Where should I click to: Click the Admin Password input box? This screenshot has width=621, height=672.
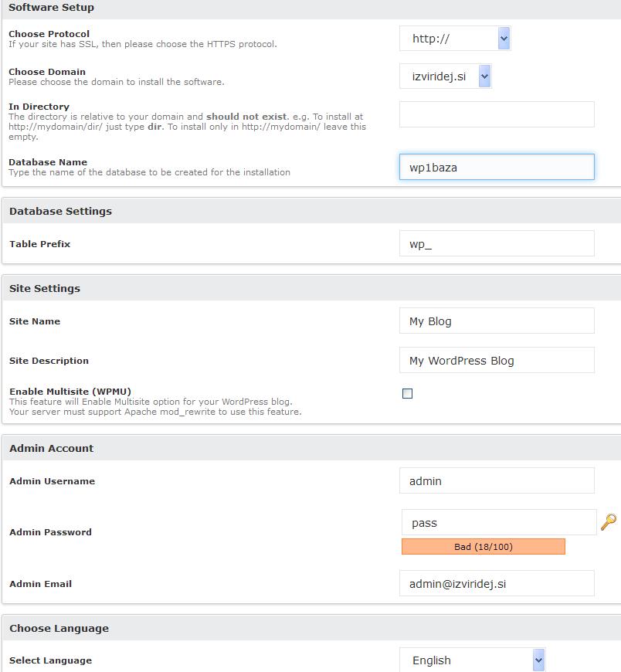click(499, 522)
